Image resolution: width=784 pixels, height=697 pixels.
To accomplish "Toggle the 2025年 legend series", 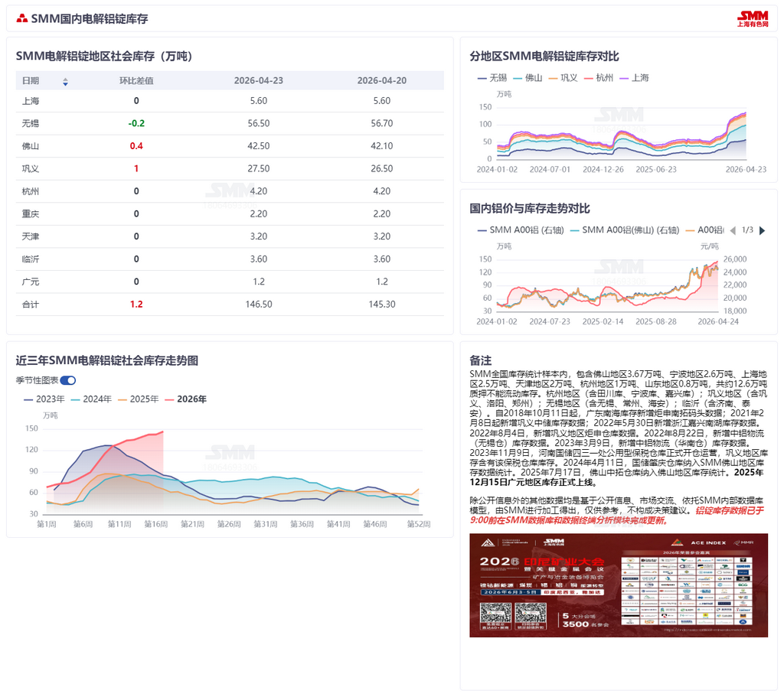I will [138, 399].
